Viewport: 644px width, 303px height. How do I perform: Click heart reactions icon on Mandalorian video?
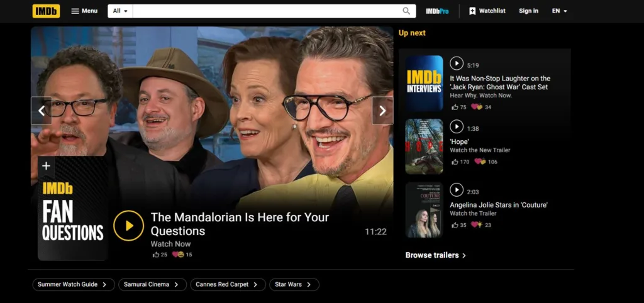pyautogui.click(x=178, y=255)
